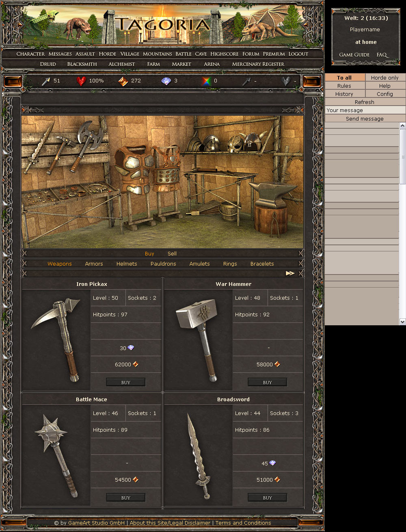The image size is (406, 532).
Task: Click the Send message button
Action: [365, 119]
